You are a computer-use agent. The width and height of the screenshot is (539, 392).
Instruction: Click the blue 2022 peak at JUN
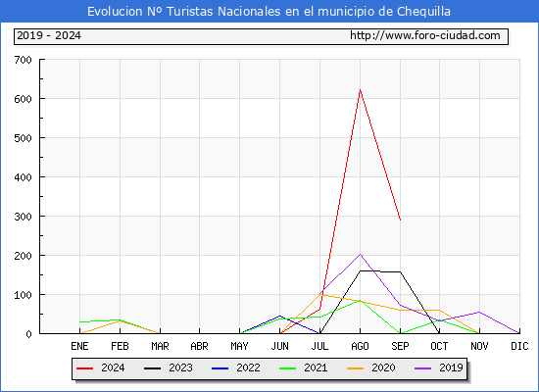point(280,316)
